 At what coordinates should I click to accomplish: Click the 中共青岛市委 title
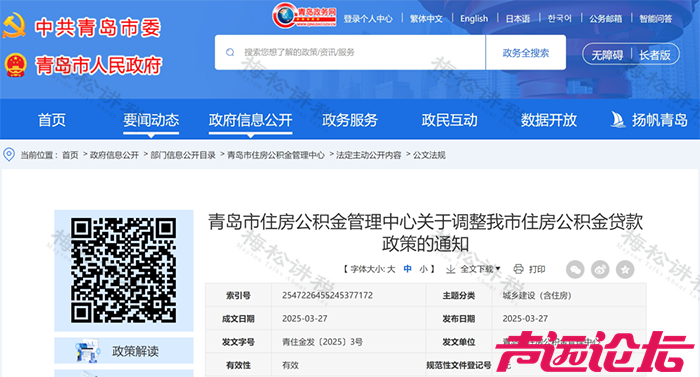click(x=98, y=27)
